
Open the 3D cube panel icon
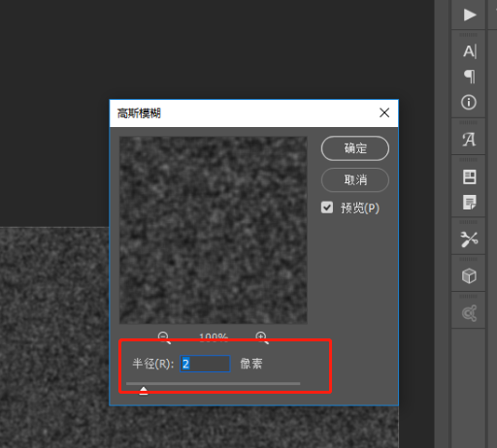click(x=469, y=276)
